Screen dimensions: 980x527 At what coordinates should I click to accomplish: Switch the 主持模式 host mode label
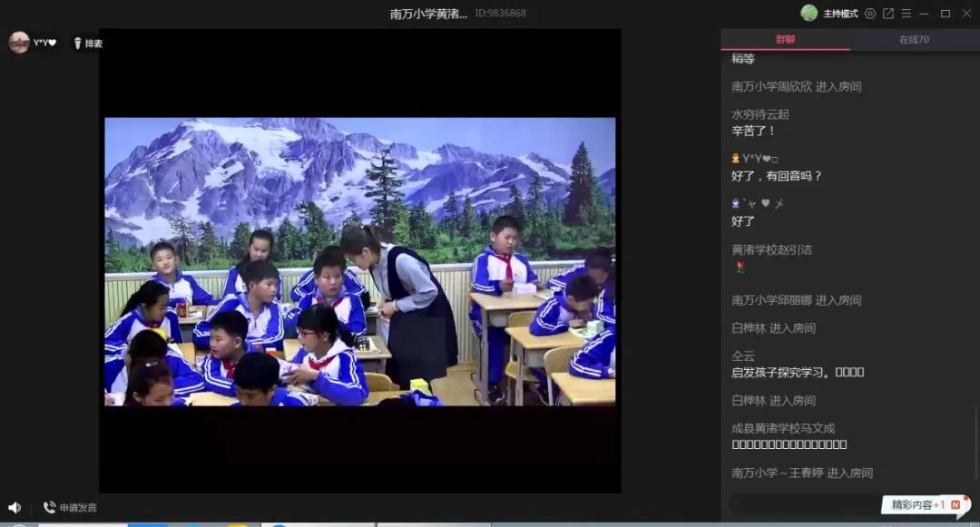click(840, 14)
